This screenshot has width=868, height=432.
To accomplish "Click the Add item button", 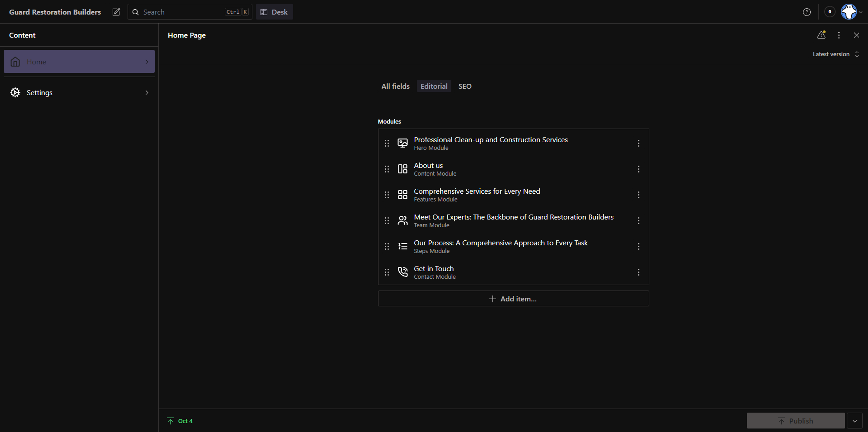I will (x=513, y=299).
